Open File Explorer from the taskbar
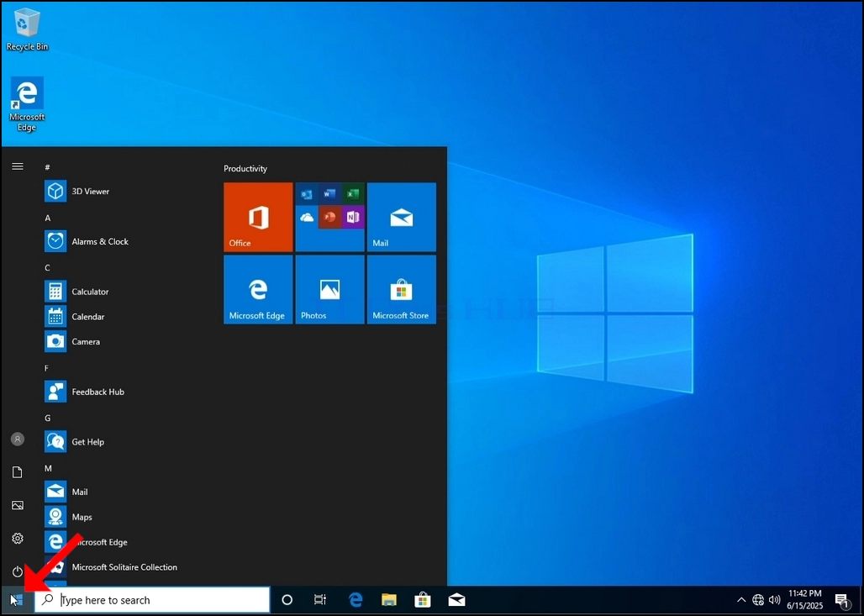This screenshot has width=864, height=616. [x=389, y=600]
